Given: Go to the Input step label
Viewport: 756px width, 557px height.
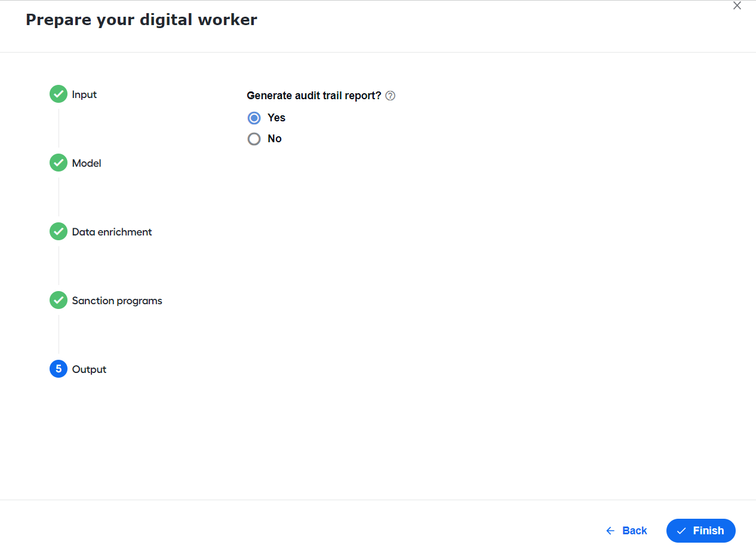Looking at the screenshot, I should [x=84, y=94].
